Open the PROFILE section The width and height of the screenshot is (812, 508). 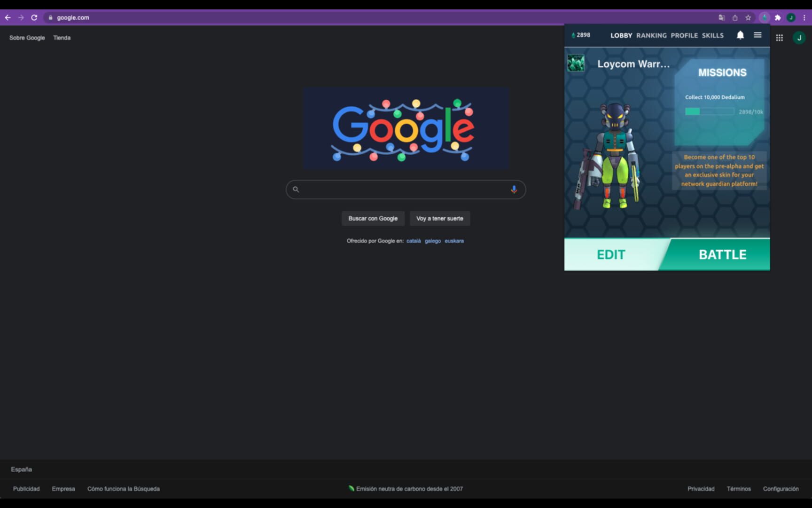point(684,35)
